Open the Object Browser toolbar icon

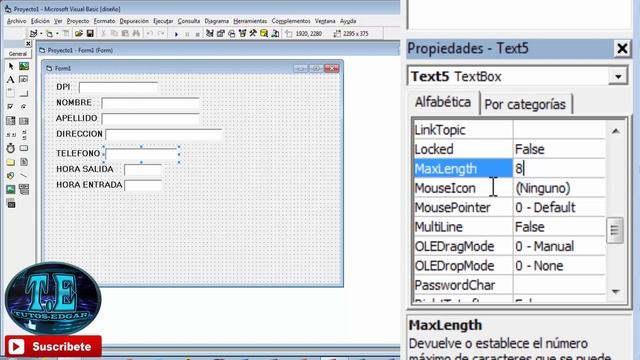[x=243, y=33]
